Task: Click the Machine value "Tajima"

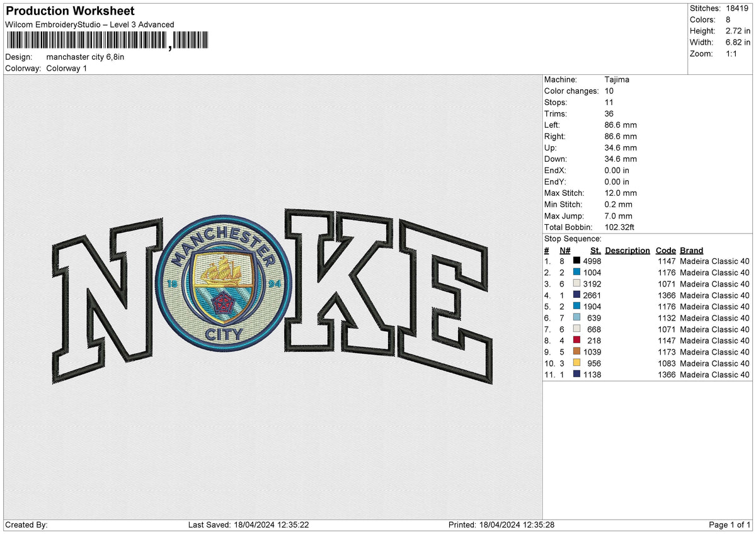Action: (x=617, y=79)
